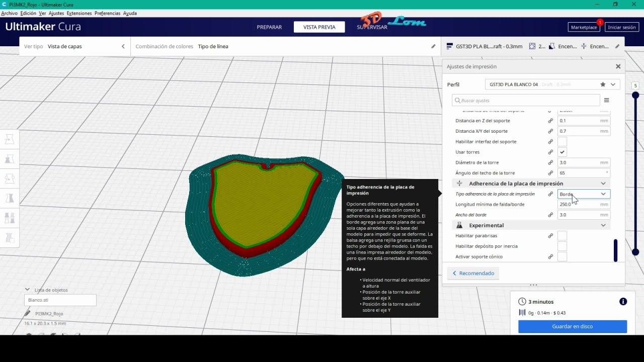Click top handle of layer slider

click(635, 95)
